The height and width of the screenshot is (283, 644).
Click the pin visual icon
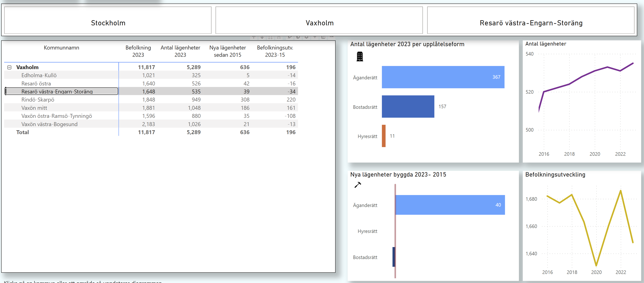tap(290, 38)
